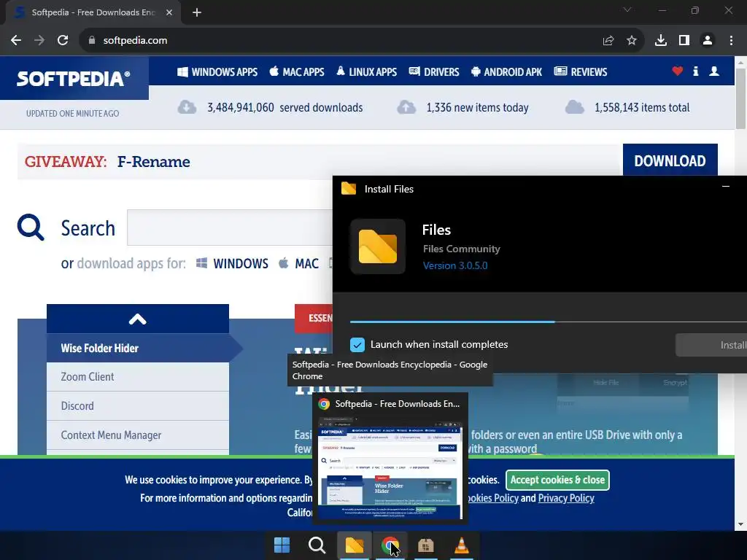
Task: Open a new browser tab
Action: [197, 12]
